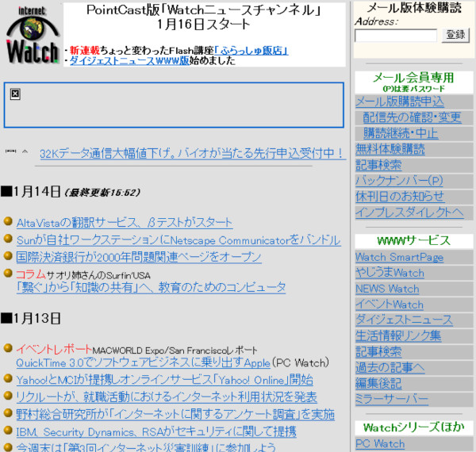This screenshot has height=452, width=476.
Task: Open 「繋ぐ」から「知識の共有」へ column link
Action: pos(152,287)
